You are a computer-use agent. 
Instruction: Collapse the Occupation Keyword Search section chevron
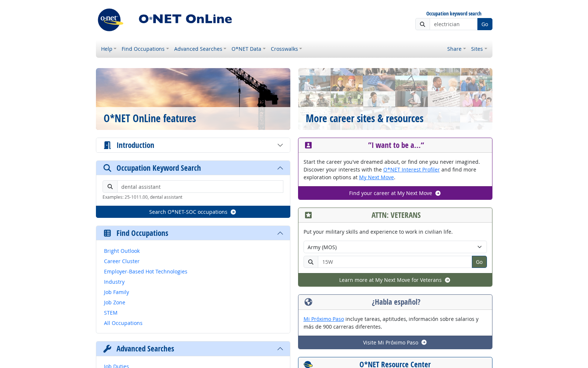click(x=280, y=168)
